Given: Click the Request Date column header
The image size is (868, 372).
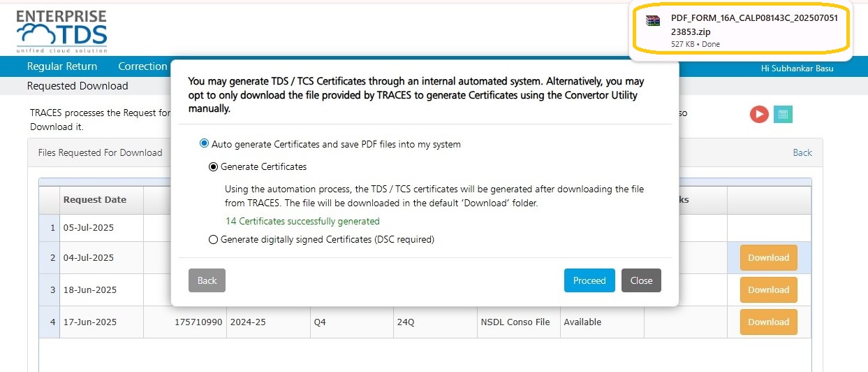Looking at the screenshot, I should coord(95,199).
